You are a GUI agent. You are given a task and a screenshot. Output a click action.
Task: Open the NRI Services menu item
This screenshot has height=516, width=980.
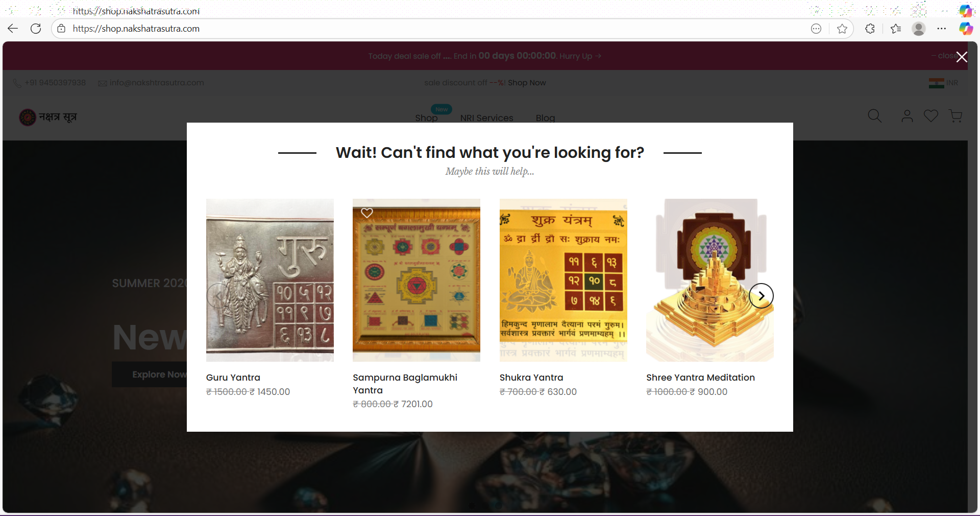pyautogui.click(x=486, y=118)
